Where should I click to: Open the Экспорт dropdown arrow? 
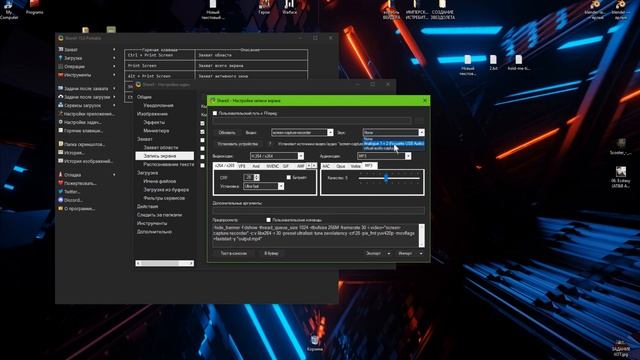point(389,253)
